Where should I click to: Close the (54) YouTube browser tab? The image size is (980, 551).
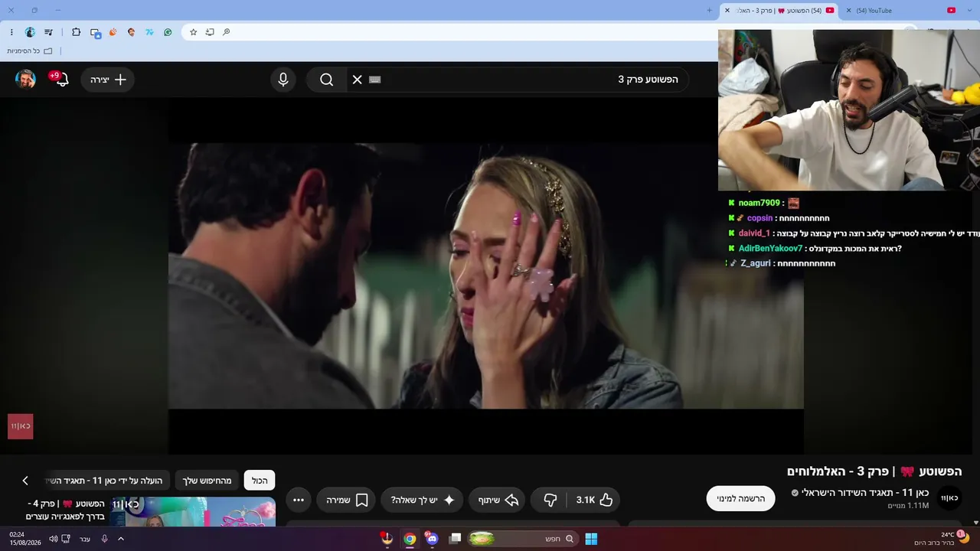point(848,11)
